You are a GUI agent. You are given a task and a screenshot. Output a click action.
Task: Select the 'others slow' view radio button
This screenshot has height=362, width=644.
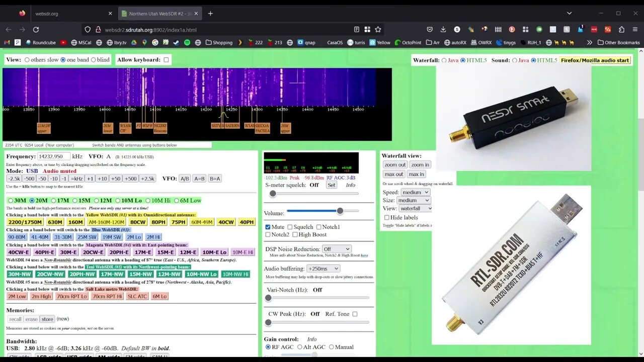tap(27, 60)
